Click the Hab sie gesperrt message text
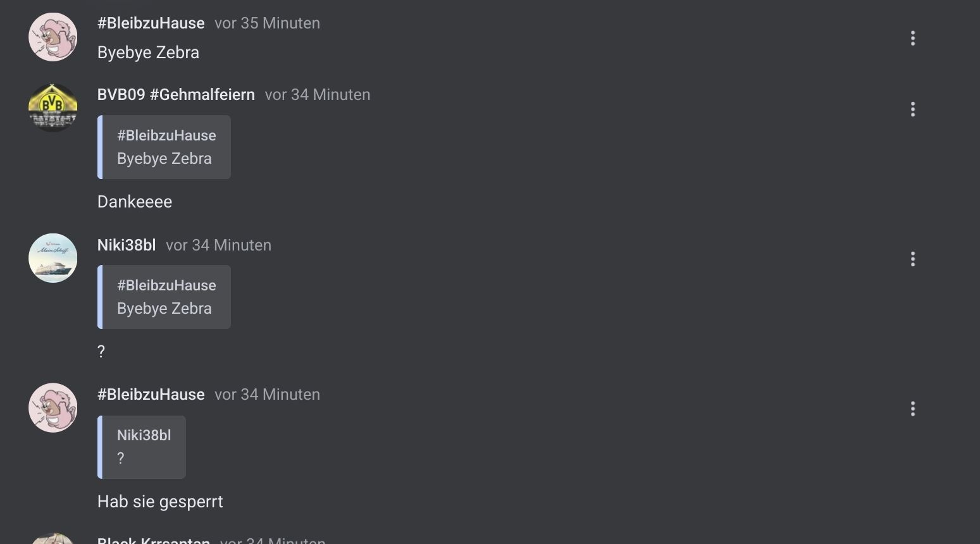This screenshot has width=980, height=544. 160,502
